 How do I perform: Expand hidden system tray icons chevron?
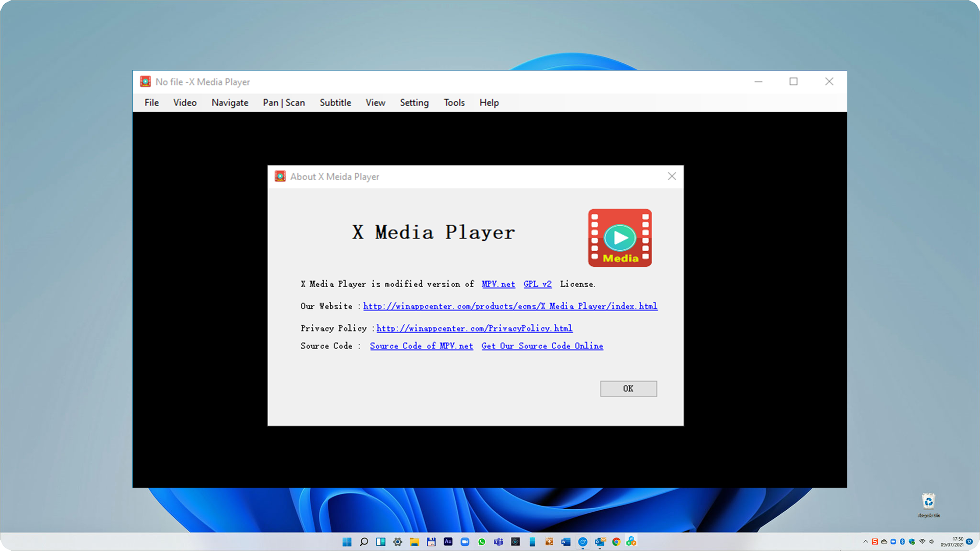point(866,542)
